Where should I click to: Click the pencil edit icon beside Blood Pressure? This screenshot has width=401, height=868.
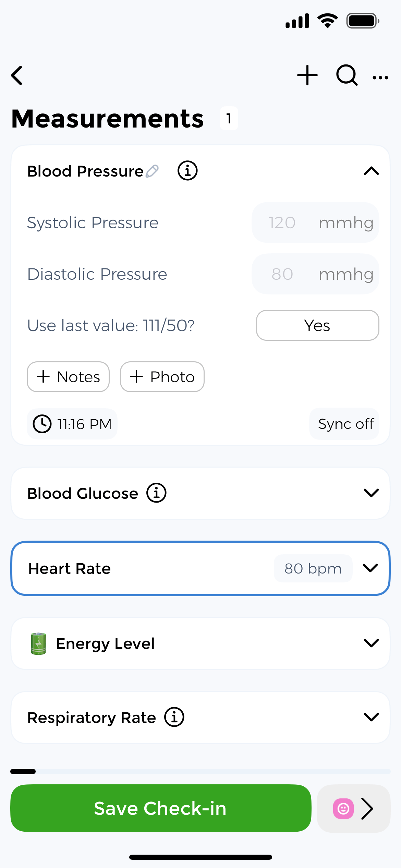(x=152, y=171)
